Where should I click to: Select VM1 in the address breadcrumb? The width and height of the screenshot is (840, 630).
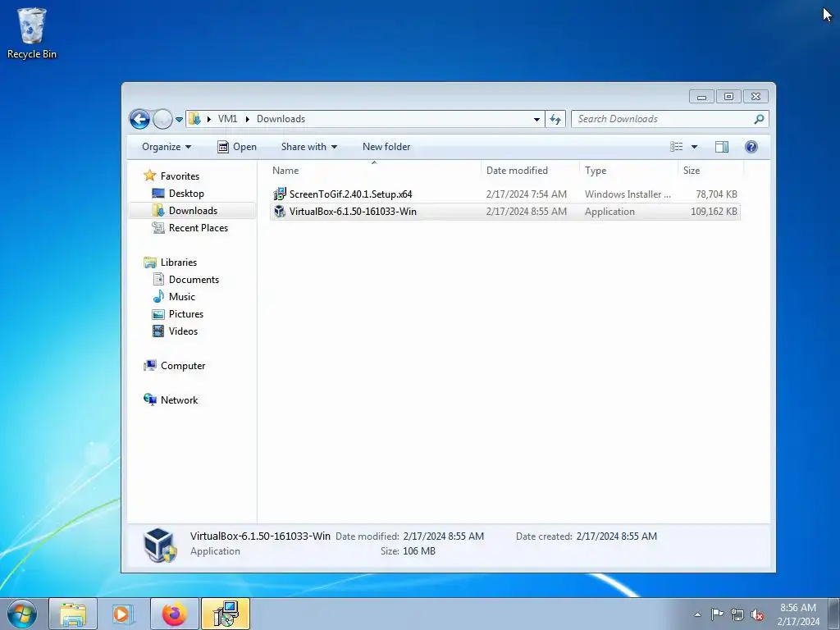pos(227,119)
